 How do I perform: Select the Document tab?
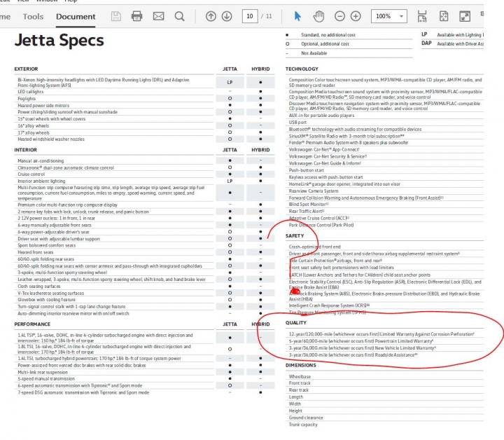pyautogui.click(x=76, y=16)
